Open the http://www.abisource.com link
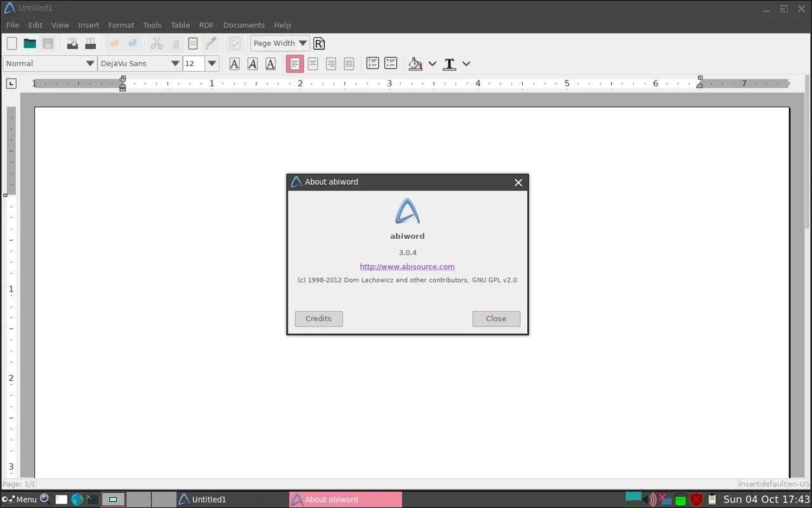Image resolution: width=812 pixels, height=508 pixels. pos(407,267)
